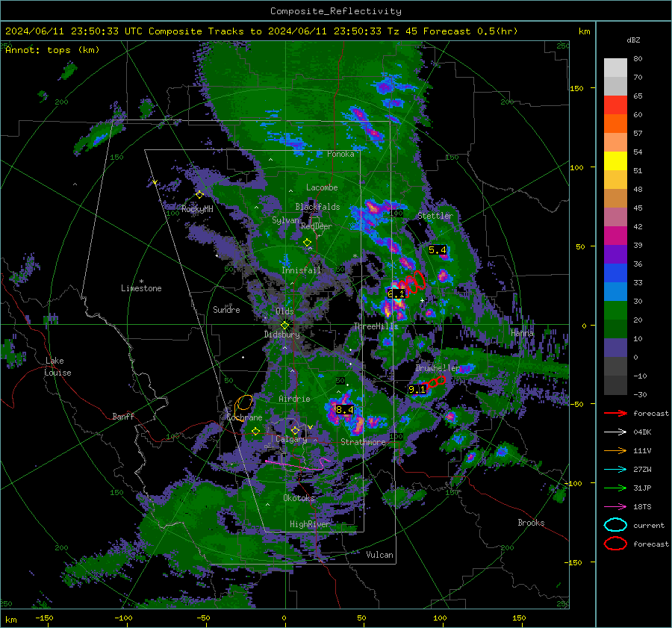This screenshot has width=672, height=628.
Task: Click the yellow diamond marker below Cochrane
Action: tap(255, 432)
